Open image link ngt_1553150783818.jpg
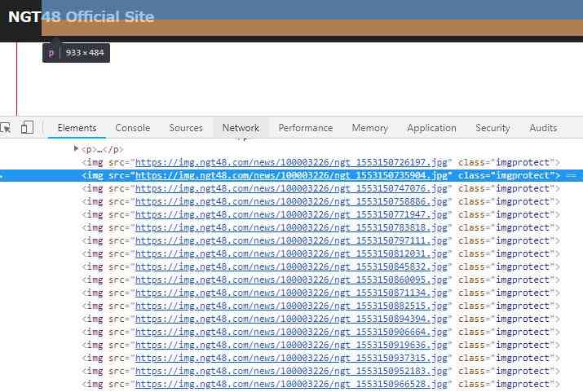The width and height of the screenshot is (583, 392). (291, 227)
